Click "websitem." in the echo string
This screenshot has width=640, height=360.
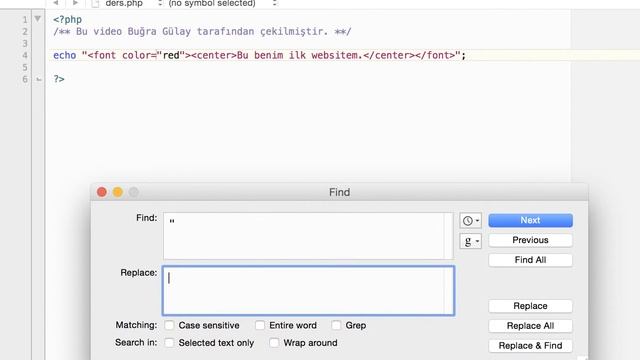[x=337, y=56]
